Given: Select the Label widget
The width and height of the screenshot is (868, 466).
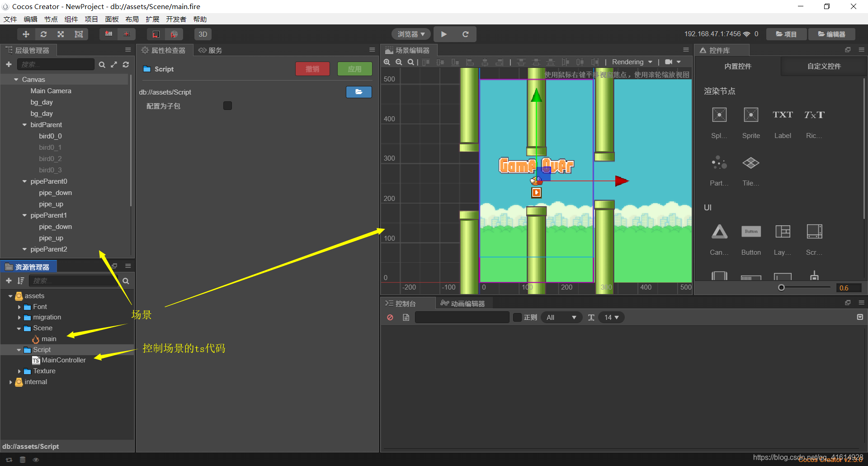Looking at the screenshot, I should pos(783,122).
